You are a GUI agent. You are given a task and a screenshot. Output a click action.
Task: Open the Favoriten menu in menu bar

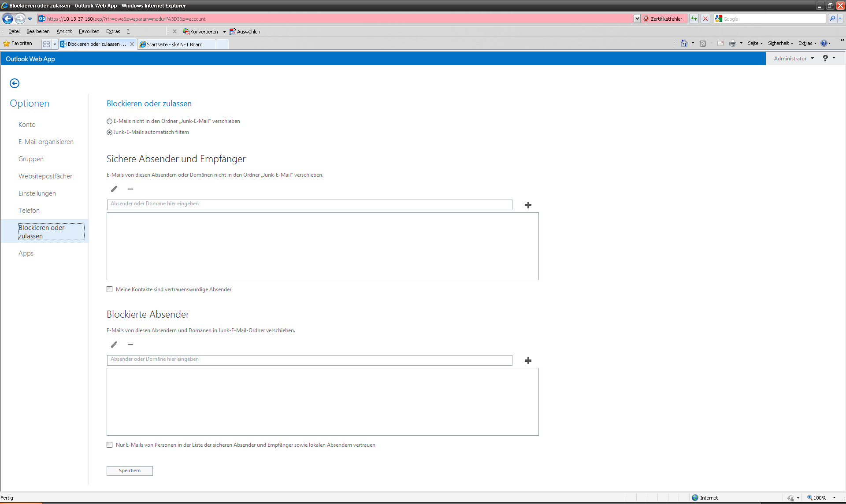[89, 31]
